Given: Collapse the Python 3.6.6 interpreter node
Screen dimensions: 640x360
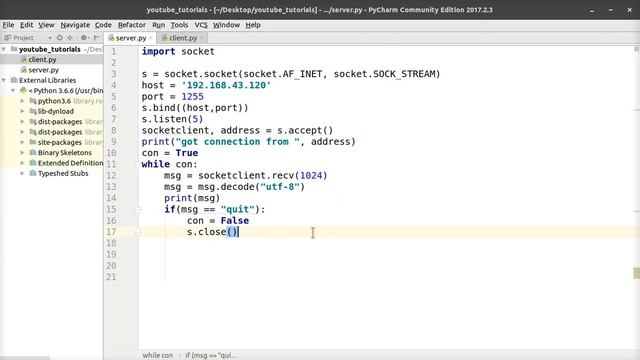Looking at the screenshot, I should (x=13, y=91).
